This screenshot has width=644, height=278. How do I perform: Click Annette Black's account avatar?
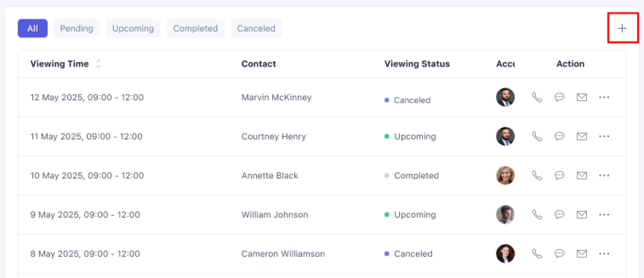pos(505,176)
